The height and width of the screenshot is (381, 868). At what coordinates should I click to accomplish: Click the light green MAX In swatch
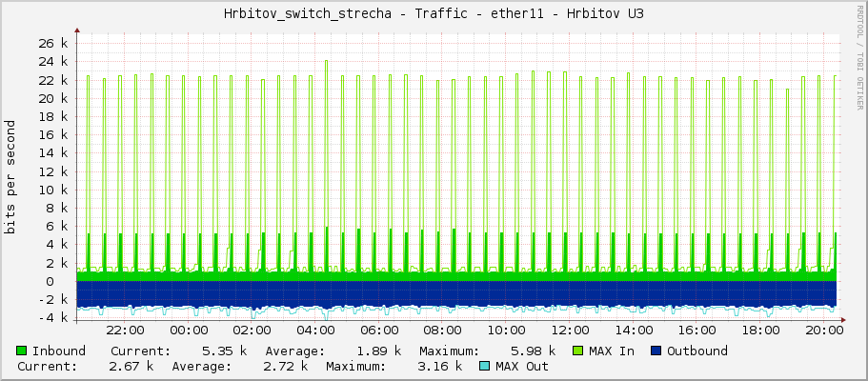click(x=578, y=351)
